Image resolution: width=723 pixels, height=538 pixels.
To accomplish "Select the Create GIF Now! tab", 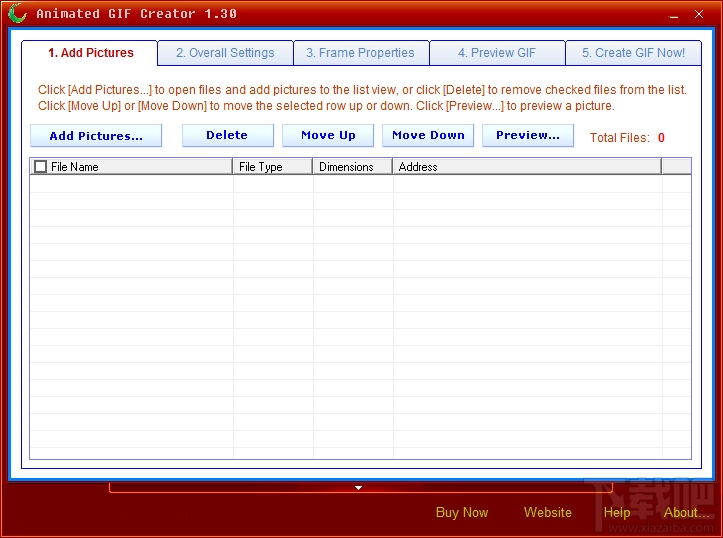I will point(634,53).
